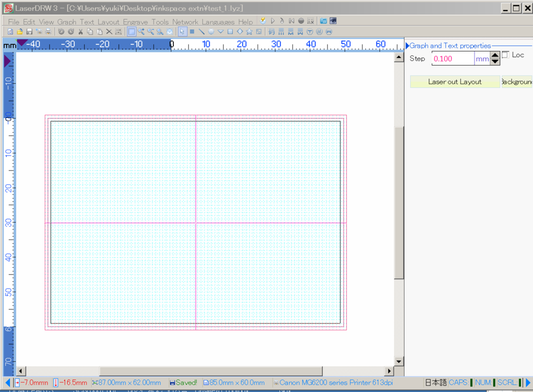Click the play triangle icon beside Help
533x392 pixels.
(273, 21)
